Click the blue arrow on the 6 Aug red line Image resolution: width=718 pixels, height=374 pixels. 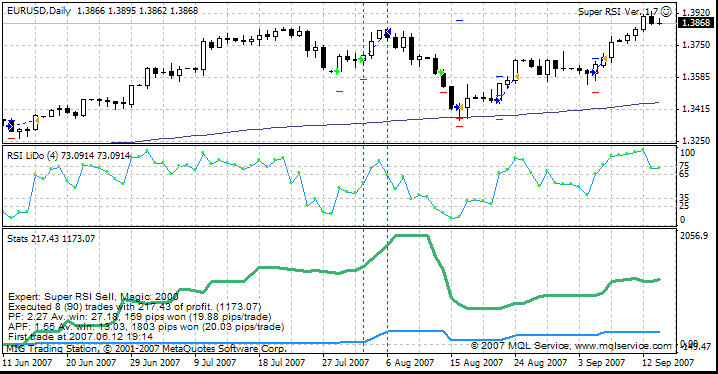(387, 33)
